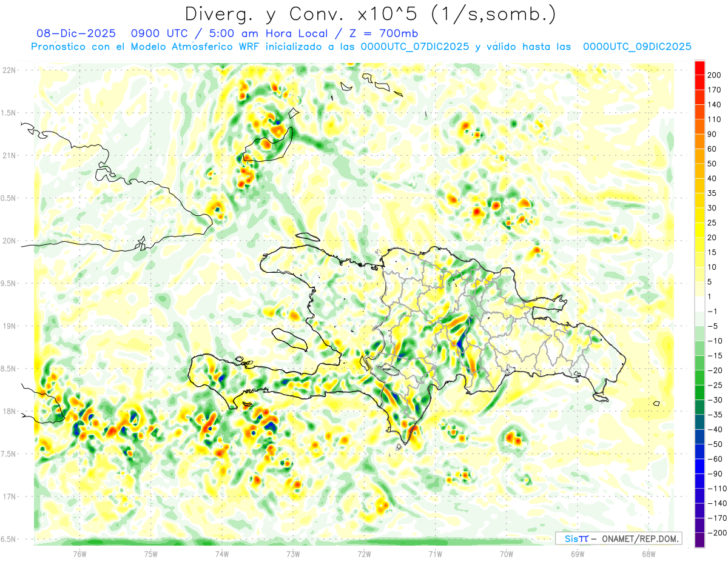This screenshot has height=562, width=728.
Task: Click the "-1" legend value
Action: click(x=713, y=311)
